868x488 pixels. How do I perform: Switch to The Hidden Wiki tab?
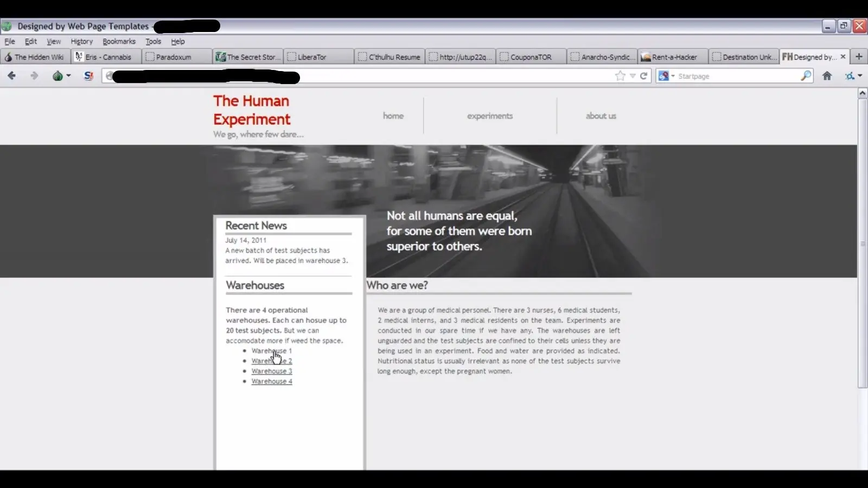(x=35, y=56)
